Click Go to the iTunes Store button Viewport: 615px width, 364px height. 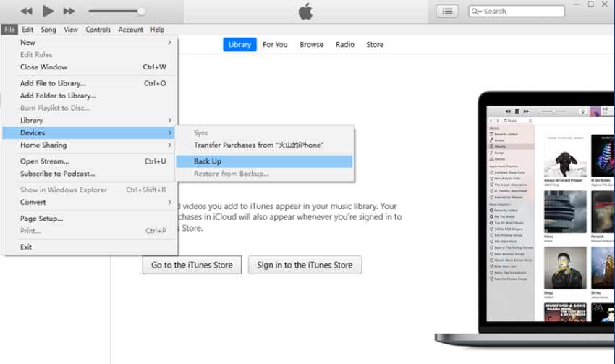pyautogui.click(x=192, y=265)
